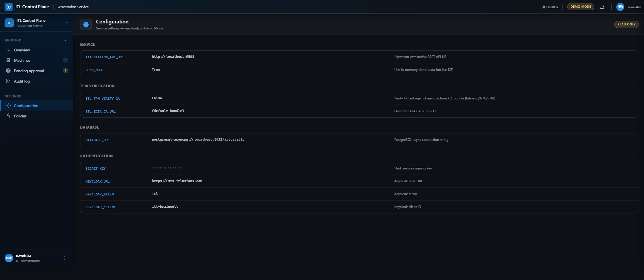Screen dimensions: 644x280
Task: Click the DATABASE_URL key
Action: (97, 140)
